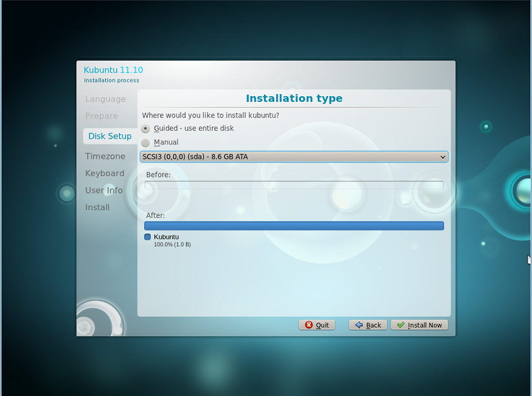532x396 pixels.
Task: Open the Prepare step in sidebar
Action: 101,116
